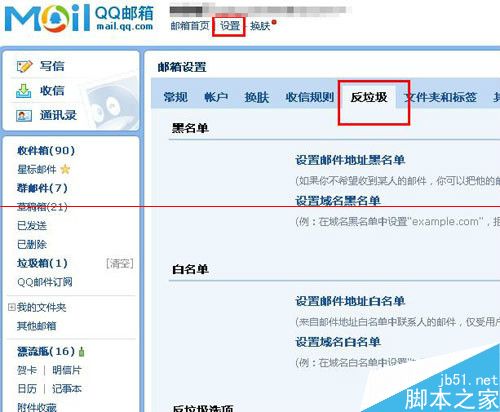
Task: Open 换肤 link at top
Action: (260, 26)
